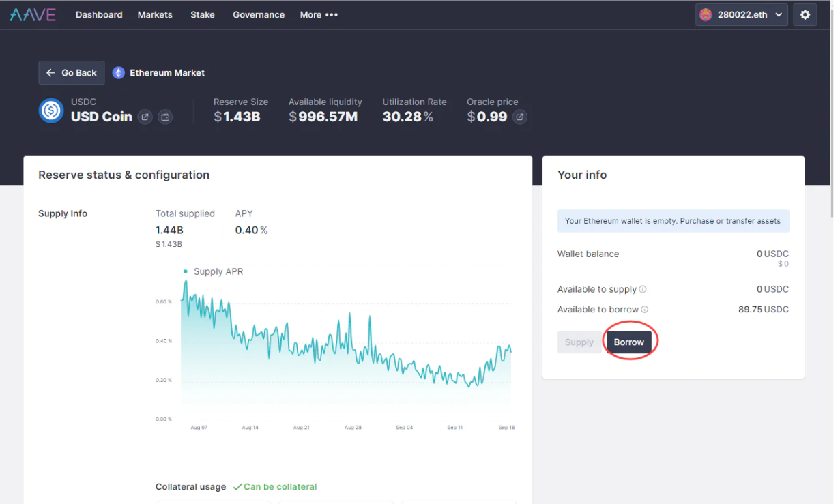
Task: Click the Sep 18 date on chart axis
Action: click(506, 428)
